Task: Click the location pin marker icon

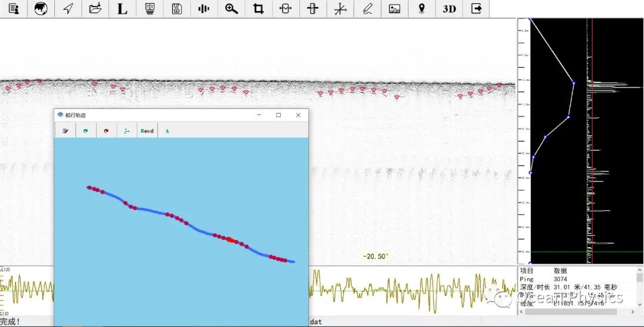Action: pos(422,9)
